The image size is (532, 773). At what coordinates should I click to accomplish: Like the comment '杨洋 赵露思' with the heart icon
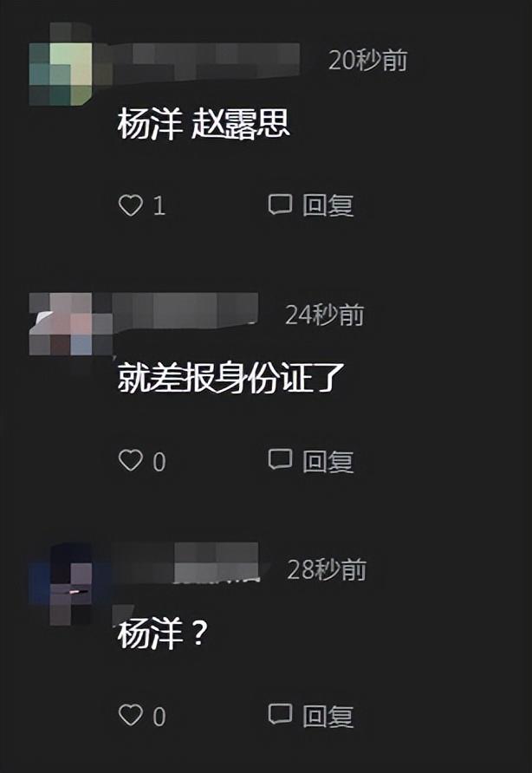(x=131, y=205)
